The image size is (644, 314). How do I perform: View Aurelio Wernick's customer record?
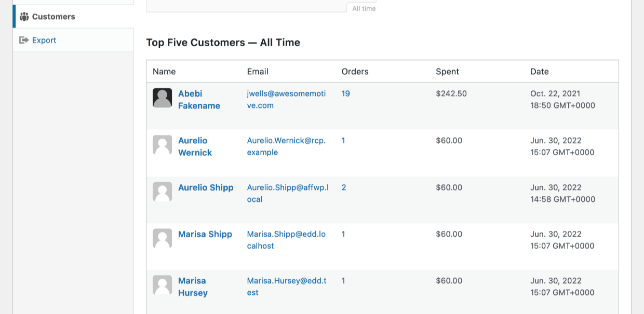(x=195, y=146)
